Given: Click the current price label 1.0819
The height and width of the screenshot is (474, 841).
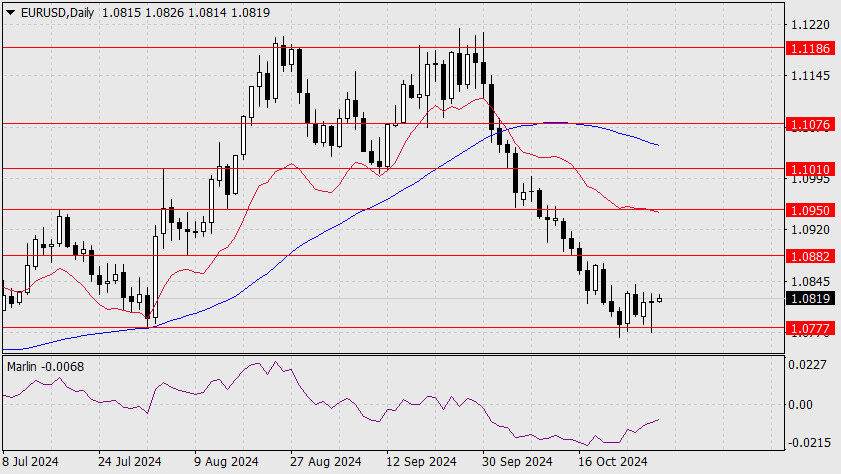Looking at the screenshot, I should 810,298.
